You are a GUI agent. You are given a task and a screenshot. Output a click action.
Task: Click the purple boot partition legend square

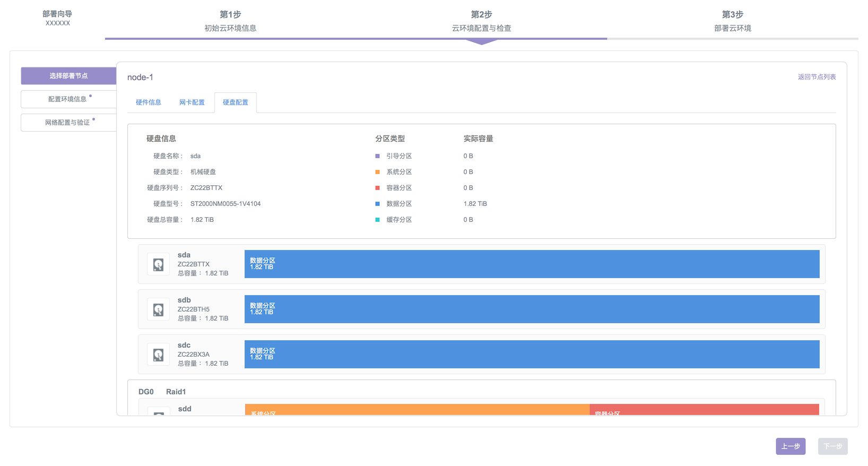pos(377,156)
